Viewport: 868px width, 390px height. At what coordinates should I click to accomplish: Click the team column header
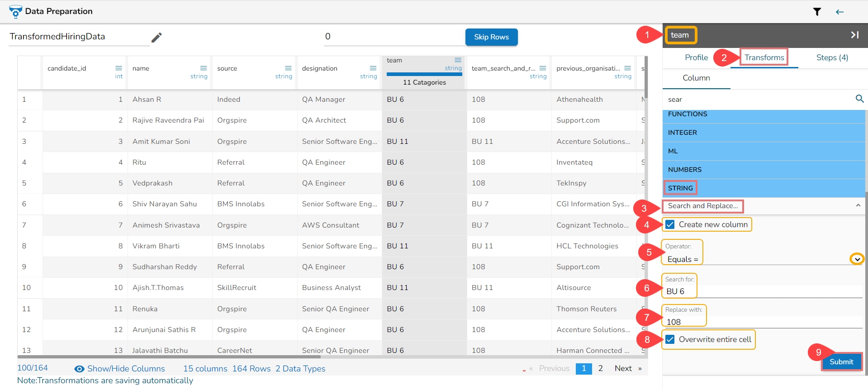click(424, 72)
